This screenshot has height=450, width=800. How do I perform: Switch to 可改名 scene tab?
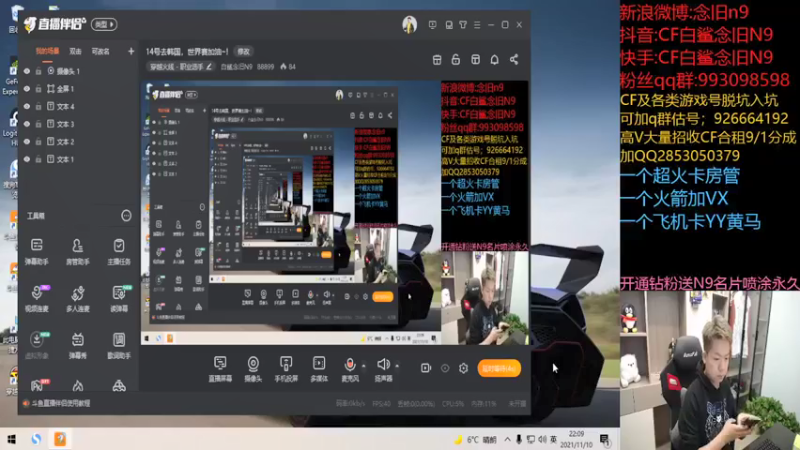100,52
